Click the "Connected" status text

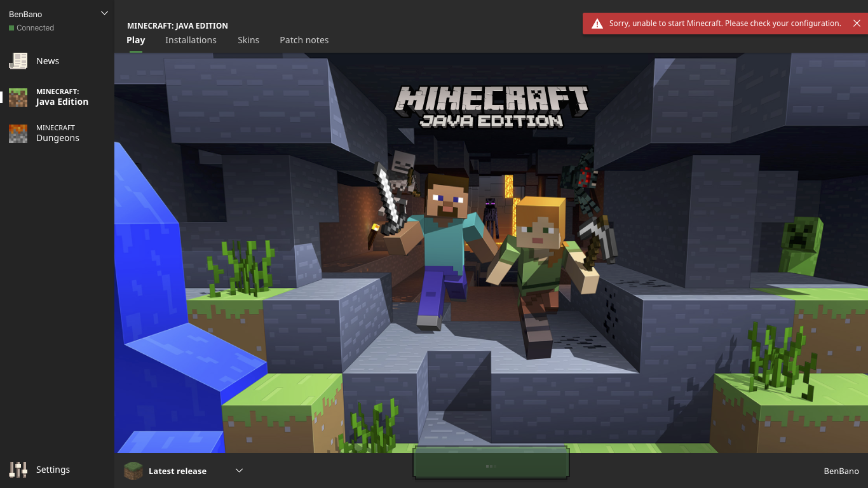[x=35, y=28]
